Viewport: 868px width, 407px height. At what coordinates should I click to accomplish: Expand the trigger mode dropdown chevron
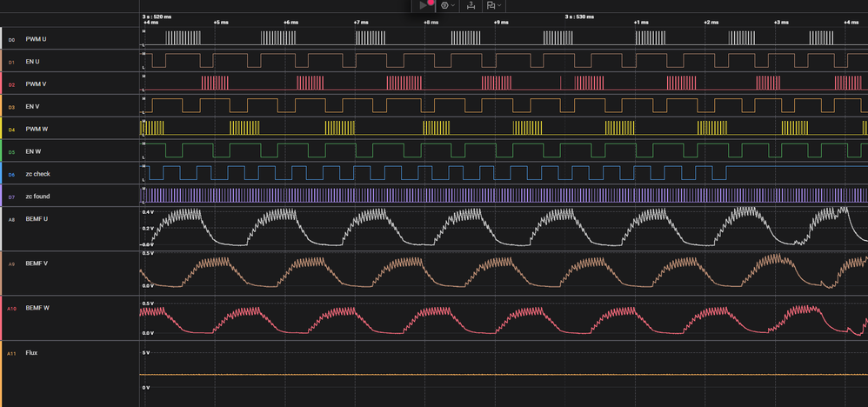(453, 5)
